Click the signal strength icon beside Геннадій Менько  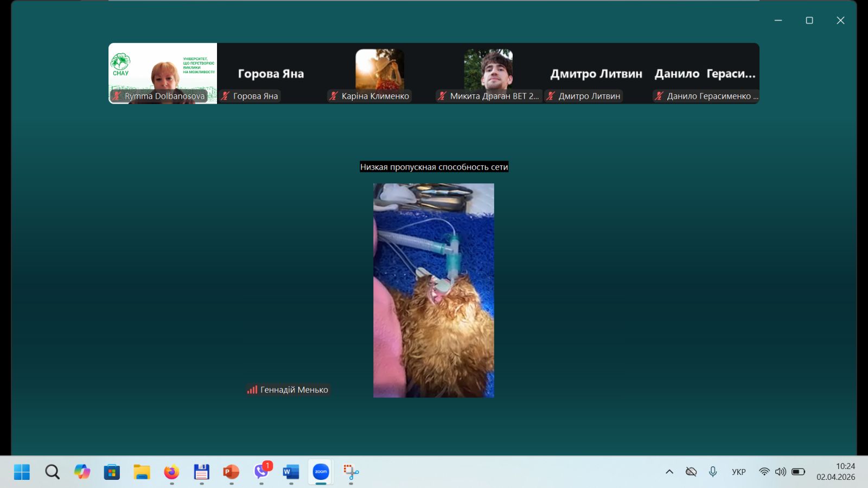(x=252, y=390)
